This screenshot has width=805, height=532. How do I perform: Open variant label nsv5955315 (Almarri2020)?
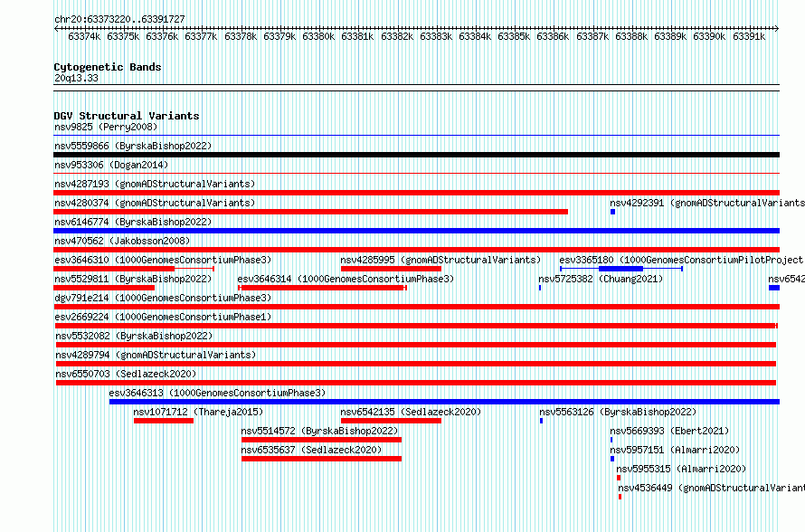click(681, 469)
